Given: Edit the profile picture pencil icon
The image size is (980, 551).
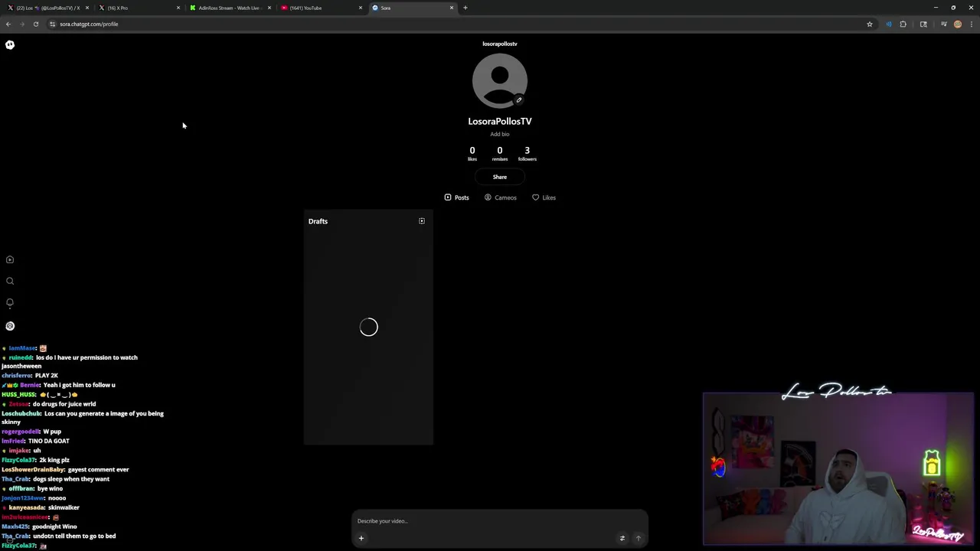Looking at the screenshot, I should 518,99.
